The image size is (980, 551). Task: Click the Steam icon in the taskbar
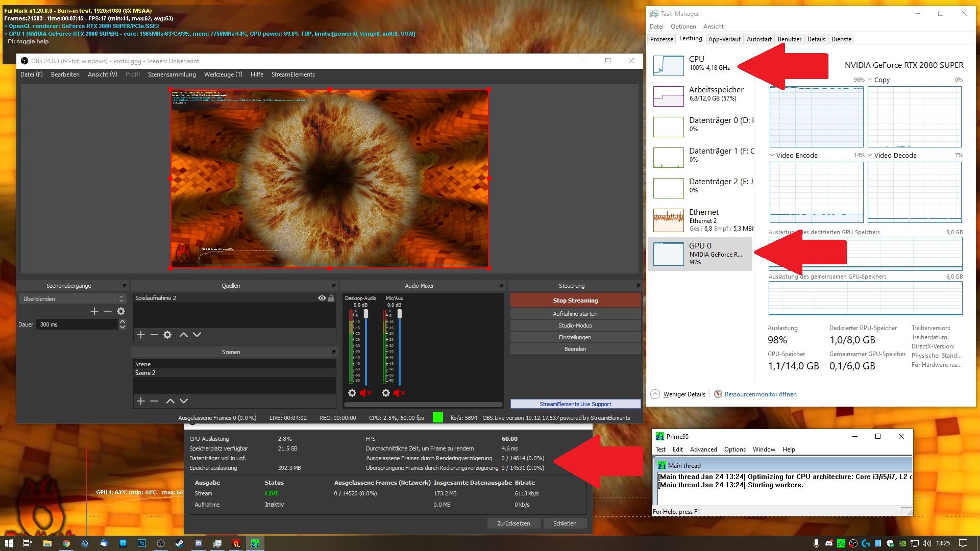[180, 543]
